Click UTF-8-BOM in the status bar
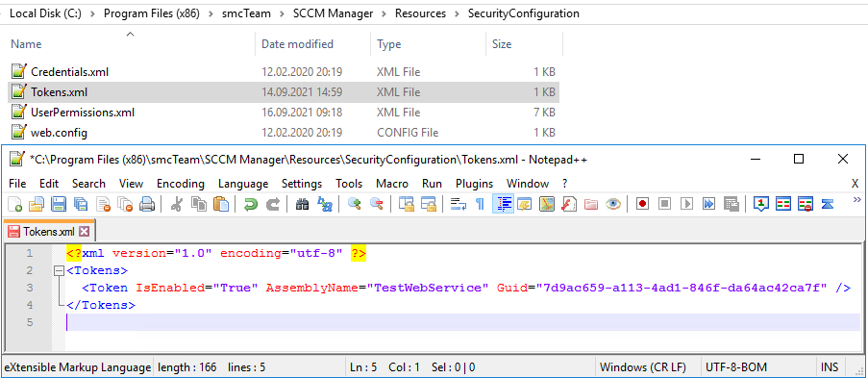Image resolution: width=868 pixels, height=378 pixels. coord(736,366)
